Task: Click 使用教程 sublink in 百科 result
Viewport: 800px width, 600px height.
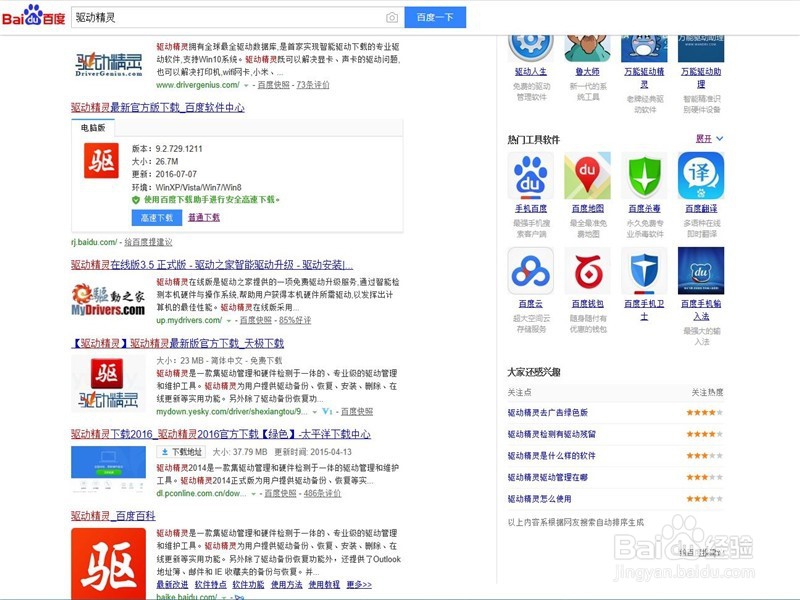Action: (324, 585)
